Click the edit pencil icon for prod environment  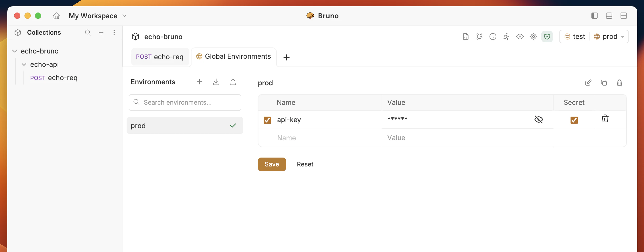pyautogui.click(x=589, y=83)
